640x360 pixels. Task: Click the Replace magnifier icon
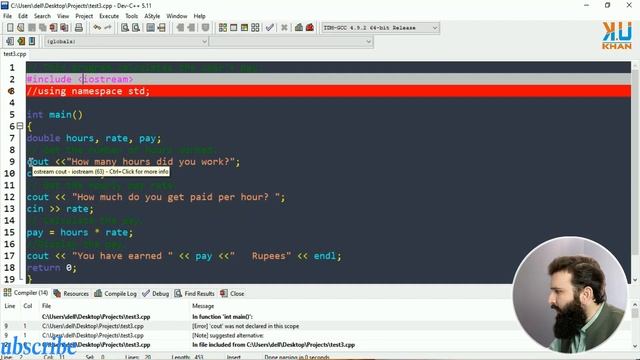136,28
